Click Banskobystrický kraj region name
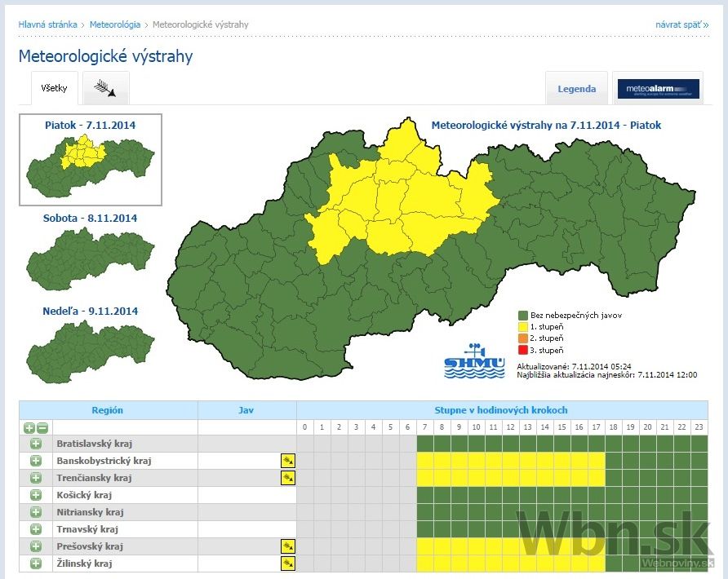 (x=104, y=461)
